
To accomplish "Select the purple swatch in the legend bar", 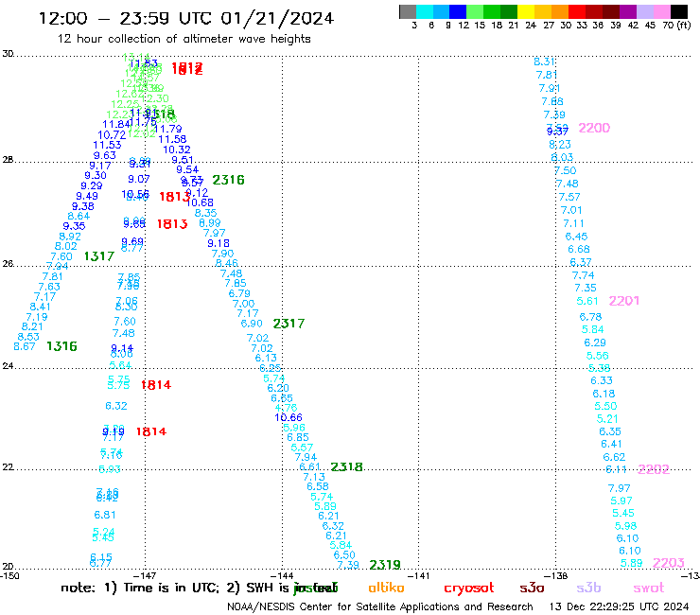I will pos(628,11).
